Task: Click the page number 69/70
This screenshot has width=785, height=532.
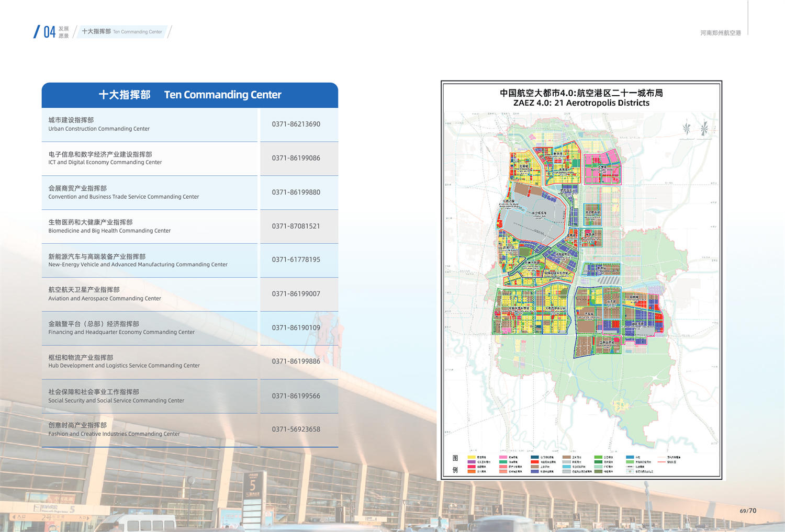Action: tap(748, 511)
